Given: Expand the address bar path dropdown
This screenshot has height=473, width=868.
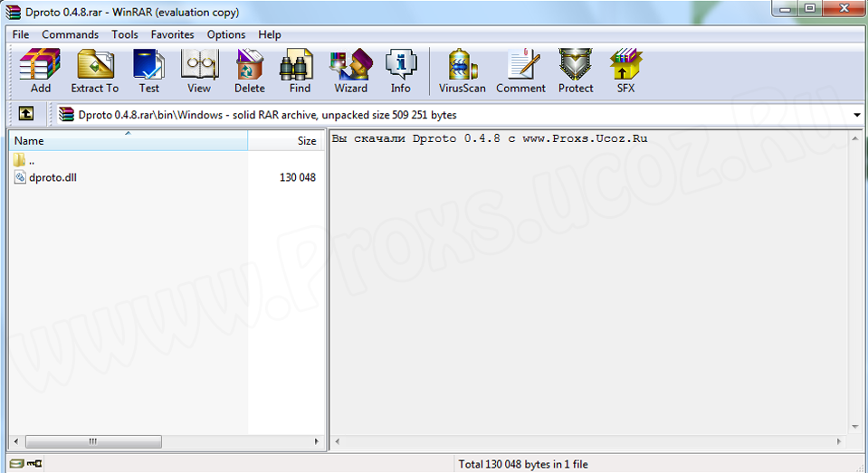Looking at the screenshot, I should (857, 115).
